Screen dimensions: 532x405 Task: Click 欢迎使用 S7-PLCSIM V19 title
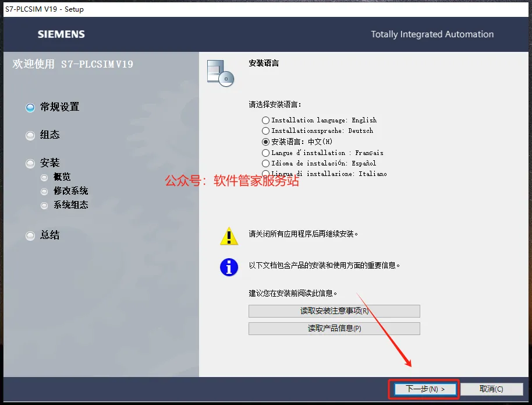73,64
